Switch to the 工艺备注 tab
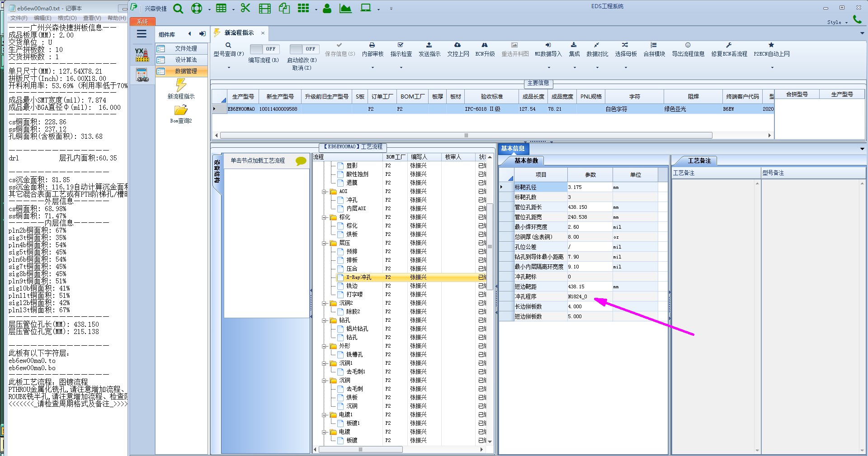The image size is (868, 456). [699, 160]
